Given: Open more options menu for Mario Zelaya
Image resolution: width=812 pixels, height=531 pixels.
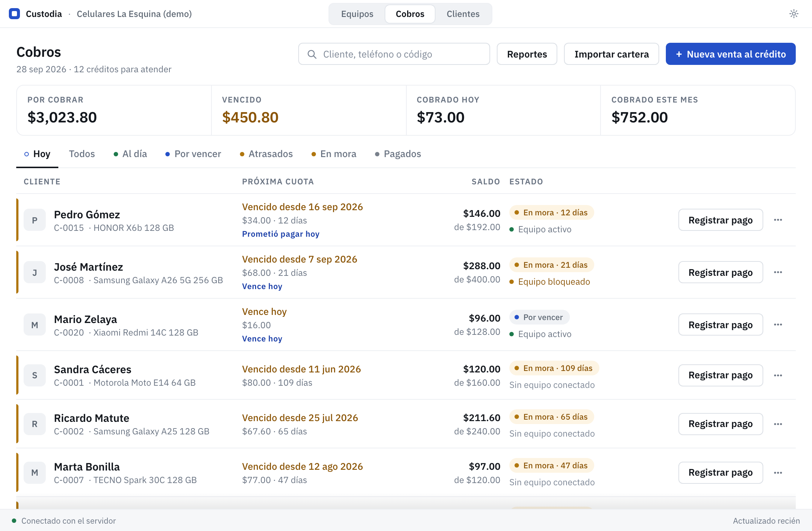Looking at the screenshot, I should tap(778, 324).
